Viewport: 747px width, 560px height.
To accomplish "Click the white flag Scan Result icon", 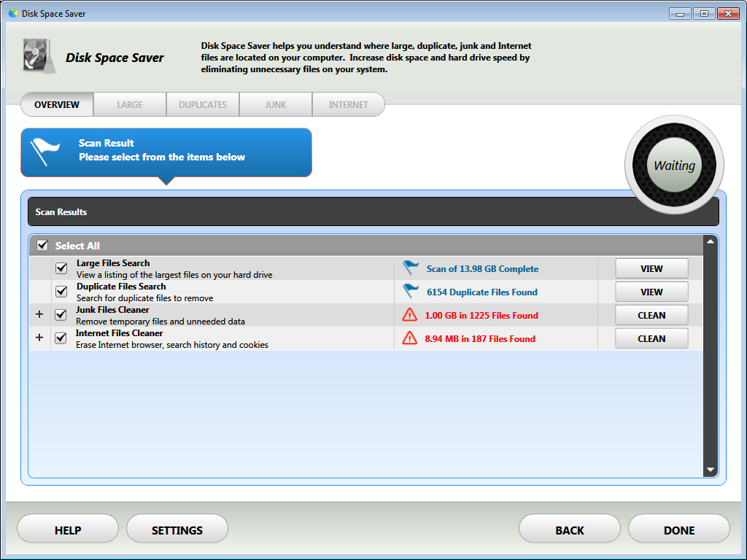I will (45, 151).
